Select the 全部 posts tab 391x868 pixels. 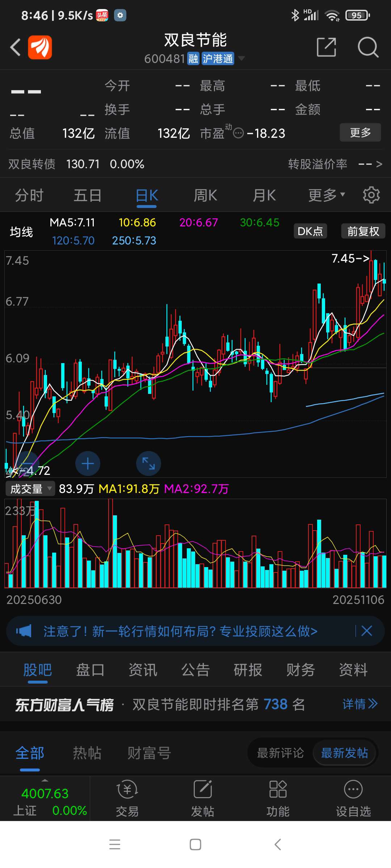tap(30, 753)
